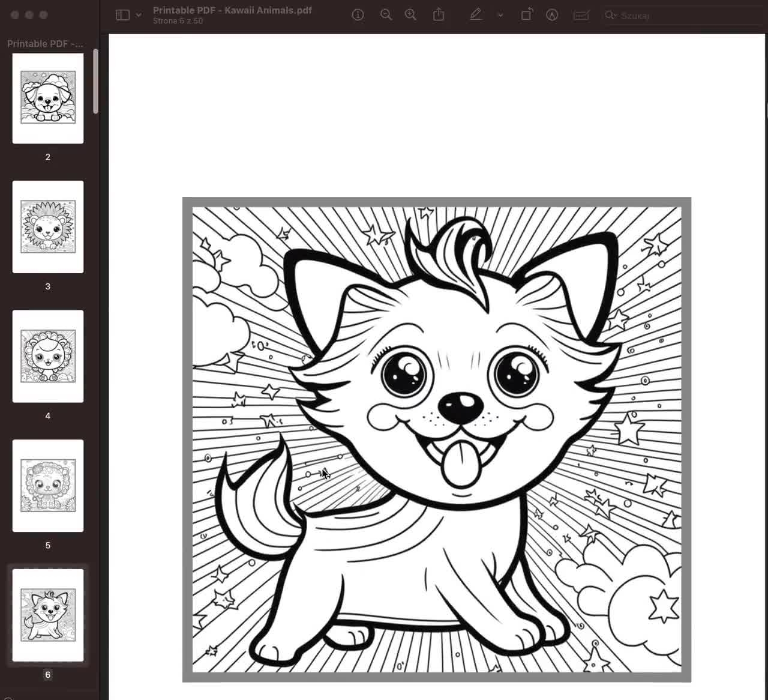Viewport: 768px width, 700px height.
Task: Select the highlighted page 6 thumbnail
Action: (48, 615)
